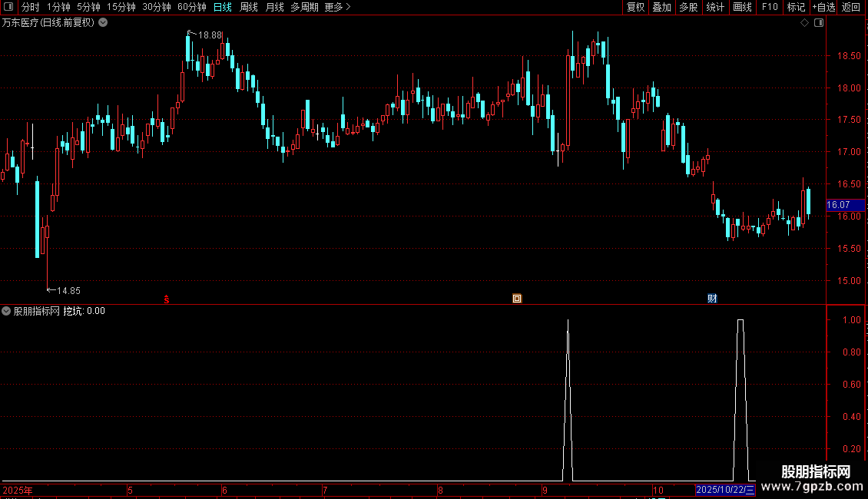Add stock with +自选 button
Viewport: 868px width, 499px height.
823,7
